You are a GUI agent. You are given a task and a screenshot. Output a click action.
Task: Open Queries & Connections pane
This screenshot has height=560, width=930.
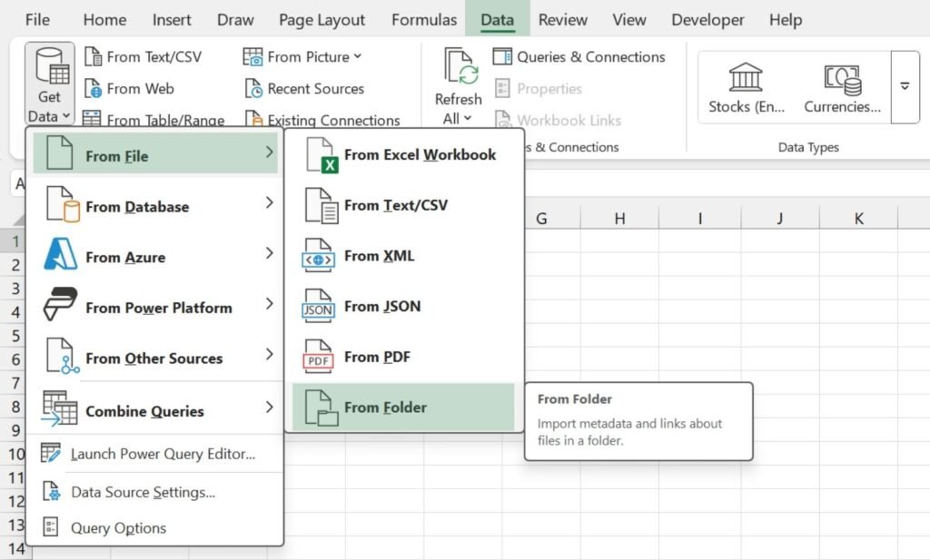[579, 57]
